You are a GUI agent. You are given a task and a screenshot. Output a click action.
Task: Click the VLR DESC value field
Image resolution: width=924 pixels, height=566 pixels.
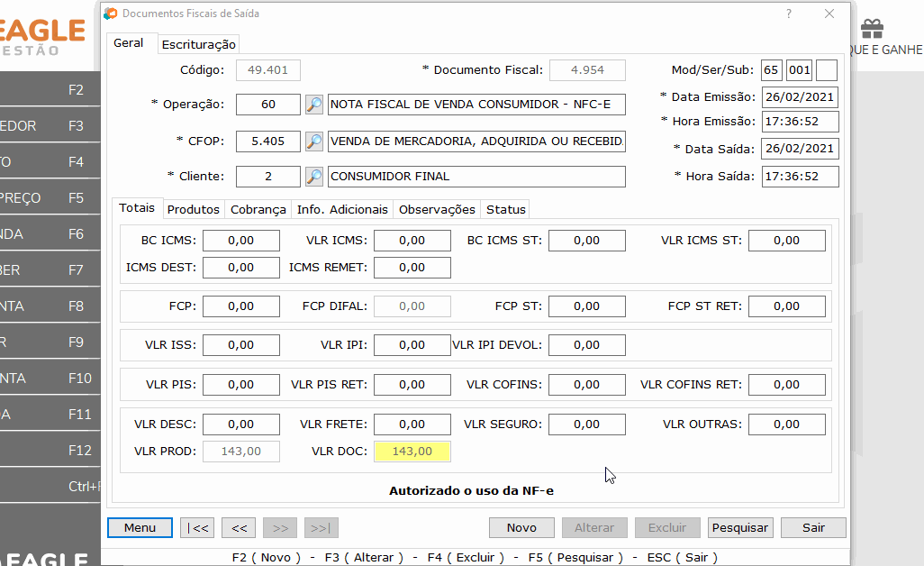[x=241, y=424]
